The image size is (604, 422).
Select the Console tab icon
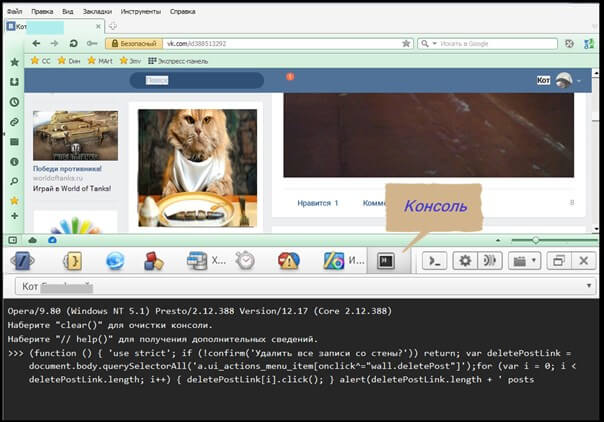click(384, 261)
